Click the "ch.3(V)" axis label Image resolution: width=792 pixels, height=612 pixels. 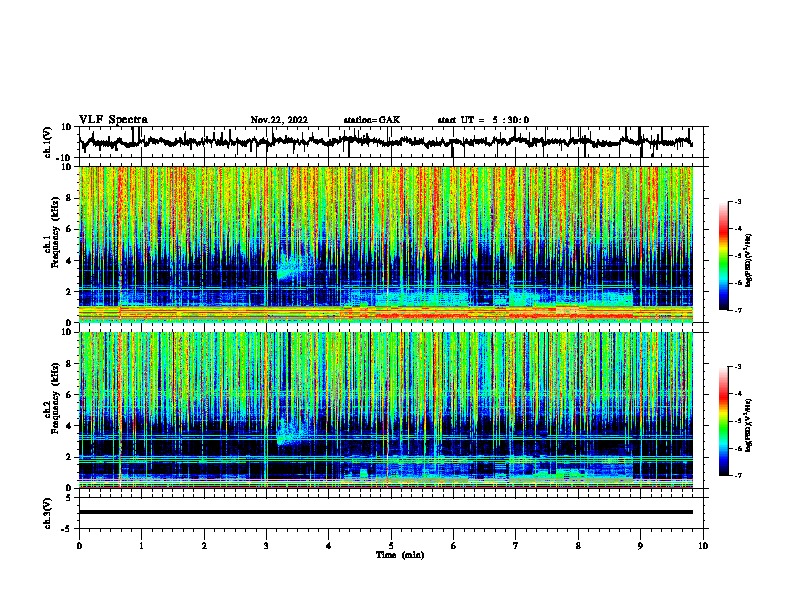[48, 513]
